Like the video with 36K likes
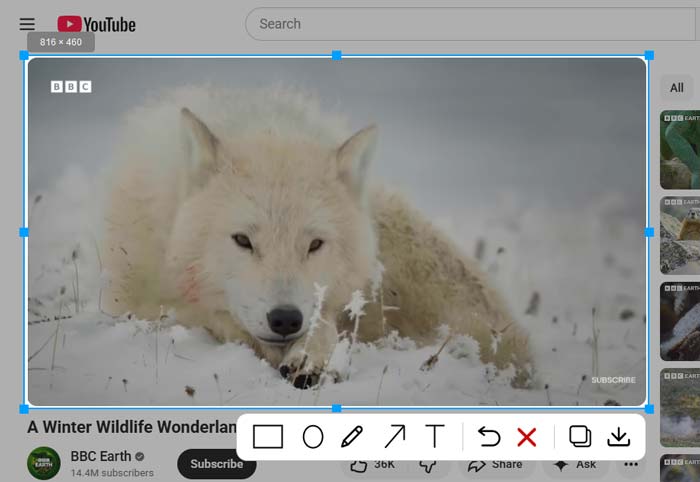This screenshot has width=700, height=482. pos(371,465)
